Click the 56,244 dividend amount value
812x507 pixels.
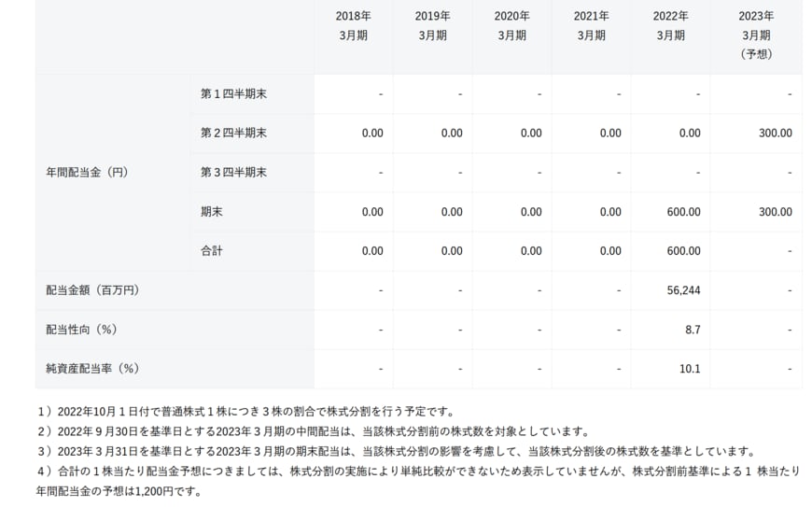pos(683,290)
